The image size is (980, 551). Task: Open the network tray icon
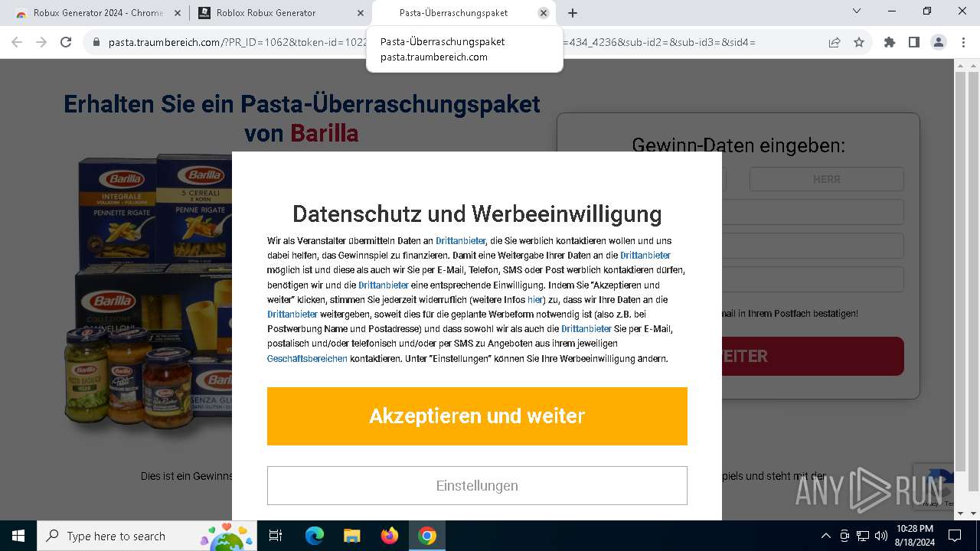[x=863, y=536]
